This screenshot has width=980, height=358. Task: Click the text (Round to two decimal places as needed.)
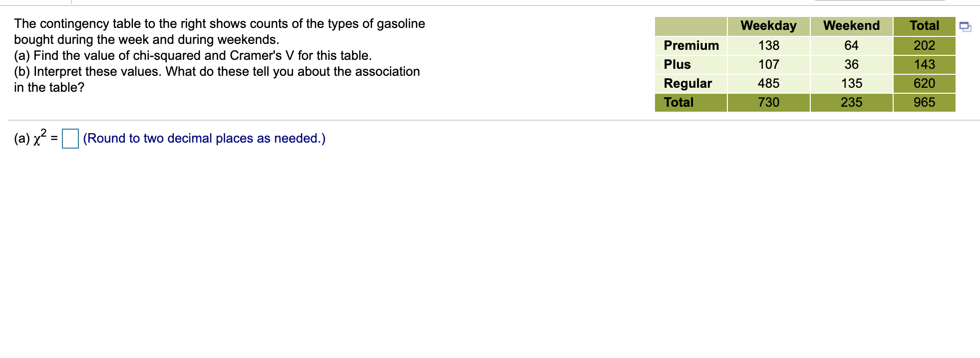point(204,138)
